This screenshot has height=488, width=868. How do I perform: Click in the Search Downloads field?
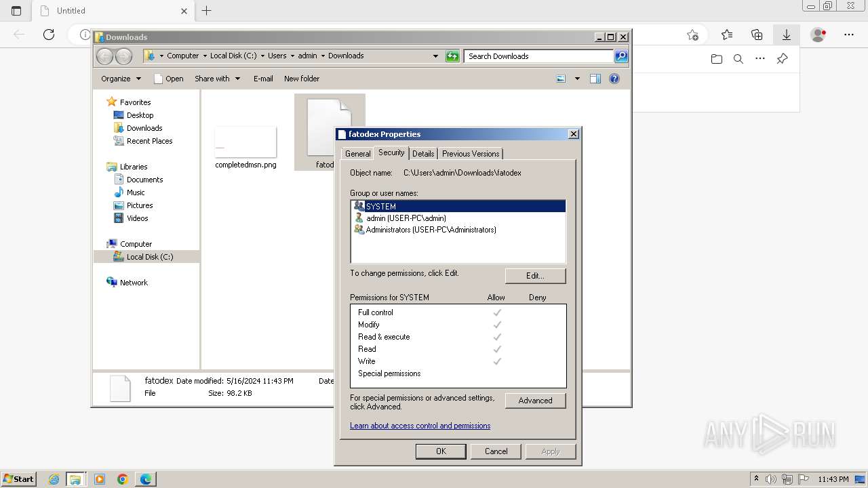pos(540,56)
